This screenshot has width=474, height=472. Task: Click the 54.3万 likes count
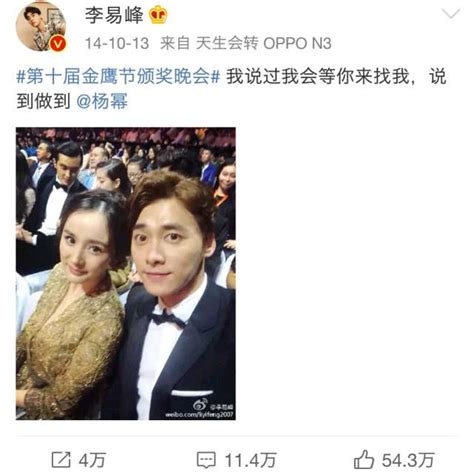click(x=408, y=460)
